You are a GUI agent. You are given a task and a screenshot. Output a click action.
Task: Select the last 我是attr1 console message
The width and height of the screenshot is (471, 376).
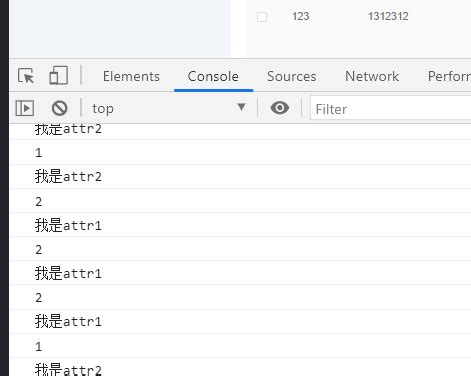tap(68, 321)
